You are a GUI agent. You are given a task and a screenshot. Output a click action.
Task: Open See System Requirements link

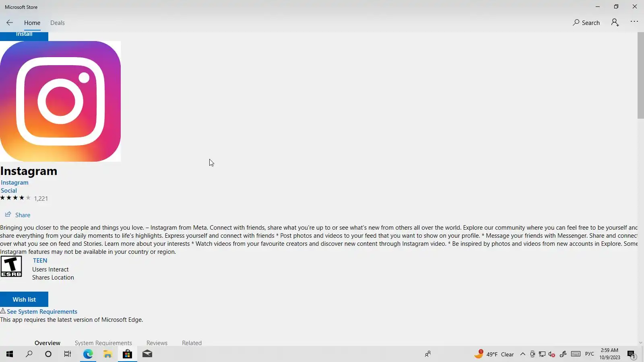tap(42, 312)
